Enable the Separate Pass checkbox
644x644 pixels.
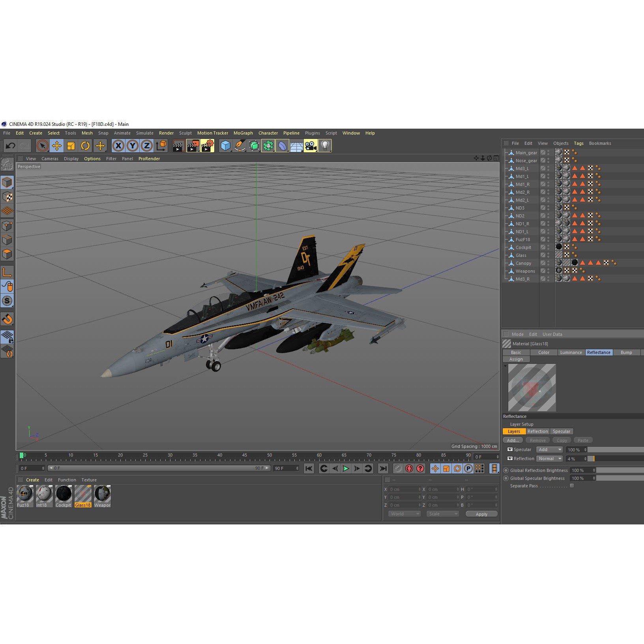point(572,486)
